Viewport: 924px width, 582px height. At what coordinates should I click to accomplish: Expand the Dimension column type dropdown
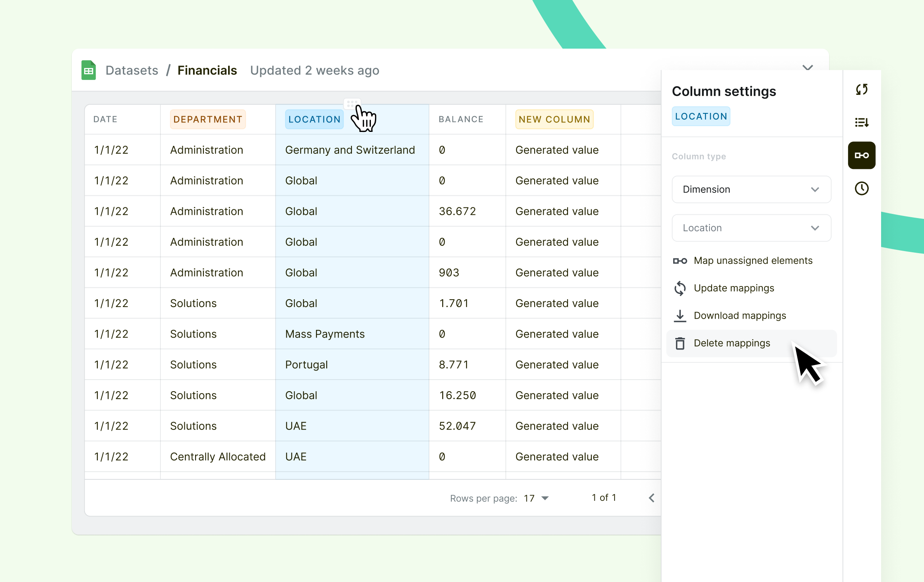(x=751, y=190)
